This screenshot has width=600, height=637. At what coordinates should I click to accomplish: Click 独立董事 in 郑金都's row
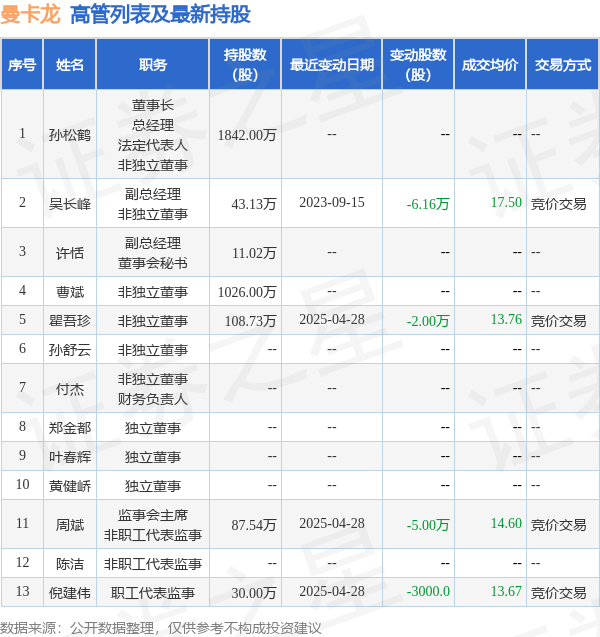click(153, 428)
